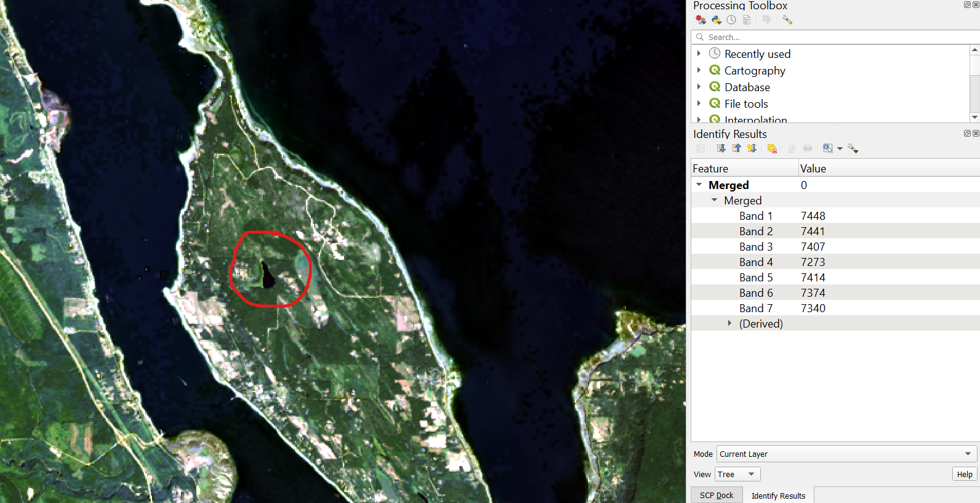Viewport: 980px width, 503px height.
Task: Click Clear results icon
Action: click(x=772, y=148)
